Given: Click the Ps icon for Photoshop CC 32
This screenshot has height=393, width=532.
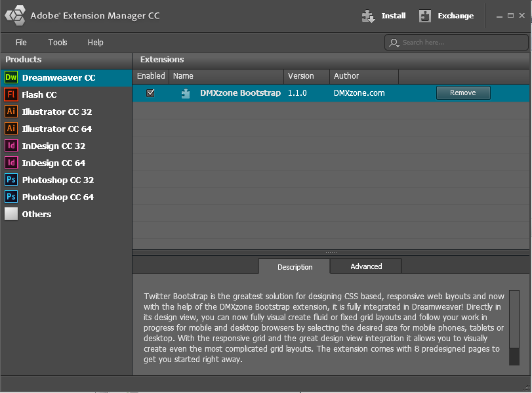Looking at the screenshot, I should pyautogui.click(x=11, y=180).
